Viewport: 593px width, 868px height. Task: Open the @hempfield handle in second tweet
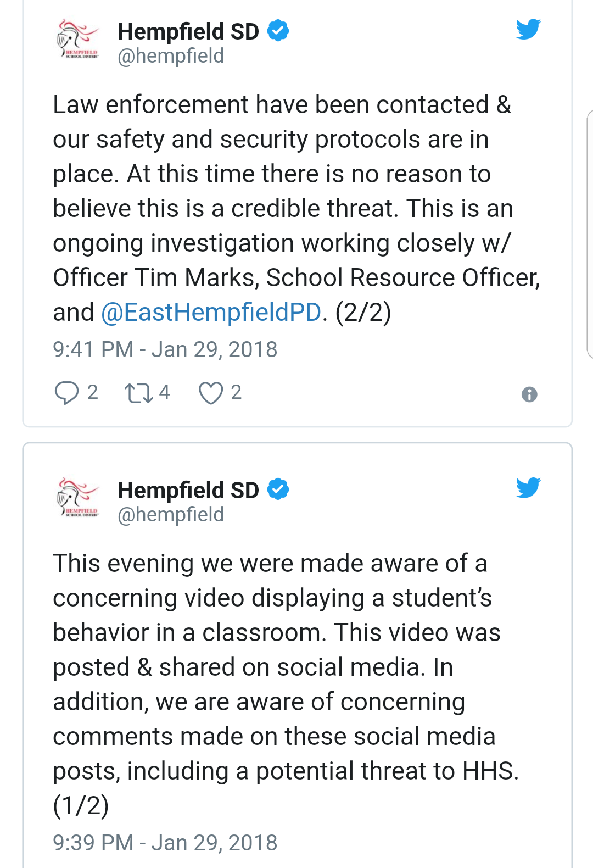click(171, 515)
